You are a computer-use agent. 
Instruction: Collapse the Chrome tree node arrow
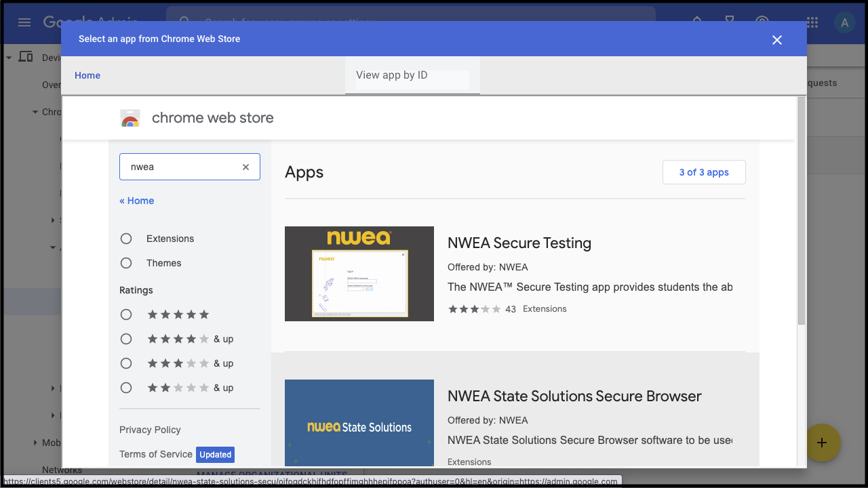point(35,112)
